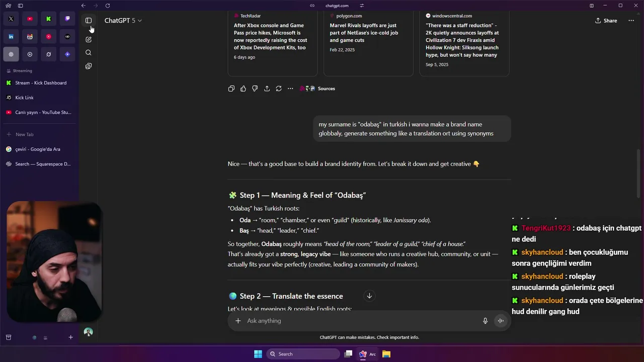Open the purple play-diamond pinned tab
Image resolution: width=644 pixels, height=362 pixels.
[x=67, y=54]
